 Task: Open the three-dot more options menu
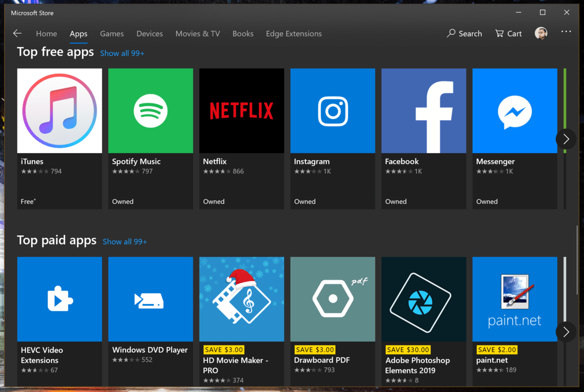coord(566,32)
